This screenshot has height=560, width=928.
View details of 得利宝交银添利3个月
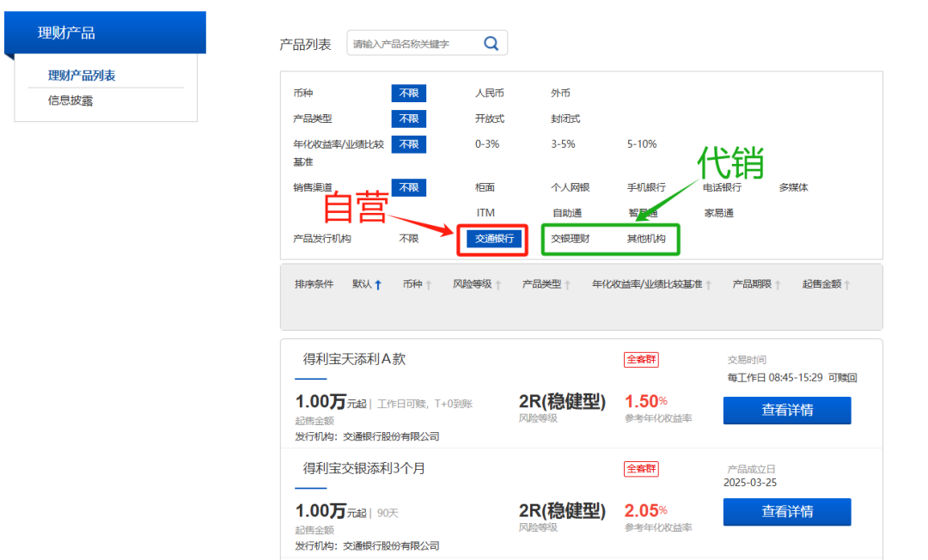coord(787,512)
